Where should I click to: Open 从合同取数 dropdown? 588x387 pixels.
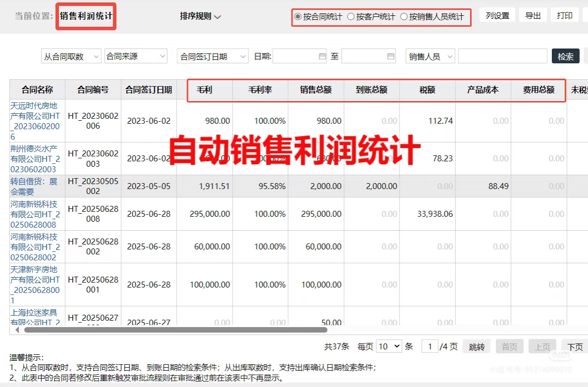coord(71,56)
